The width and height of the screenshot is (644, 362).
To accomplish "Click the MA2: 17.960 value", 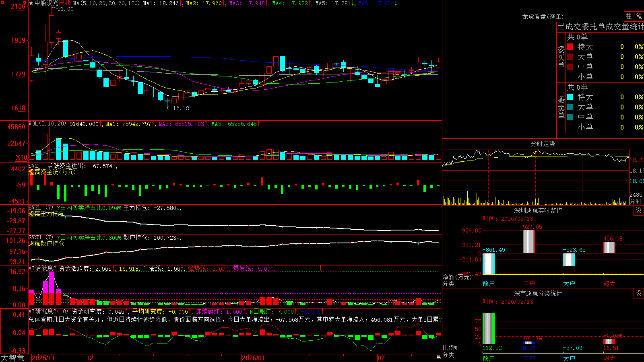I will coord(204,3).
